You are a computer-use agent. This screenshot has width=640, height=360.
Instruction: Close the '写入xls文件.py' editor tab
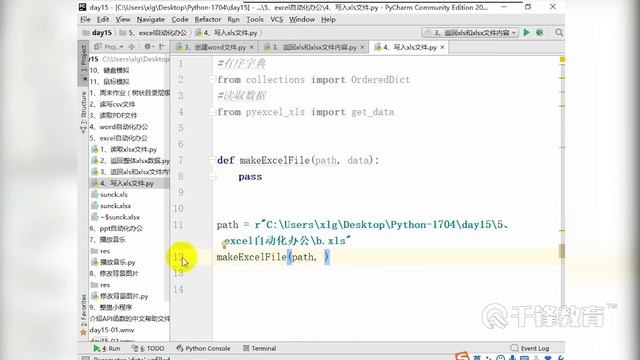point(442,47)
